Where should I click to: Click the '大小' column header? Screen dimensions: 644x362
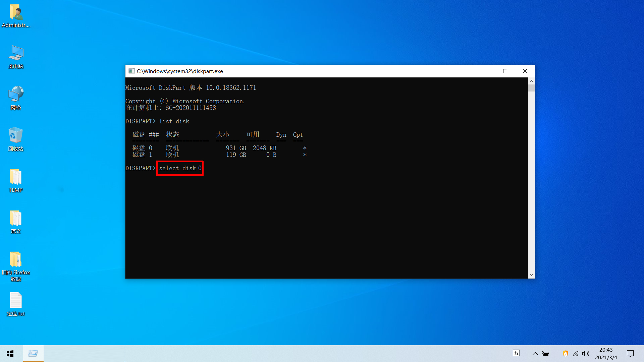pyautogui.click(x=223, y=135)
